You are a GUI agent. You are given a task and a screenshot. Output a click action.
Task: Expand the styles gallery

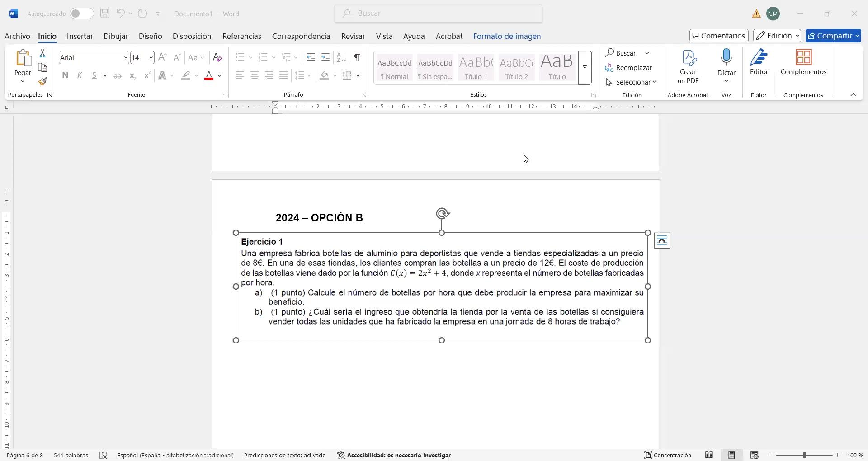[x=585, y=67]
